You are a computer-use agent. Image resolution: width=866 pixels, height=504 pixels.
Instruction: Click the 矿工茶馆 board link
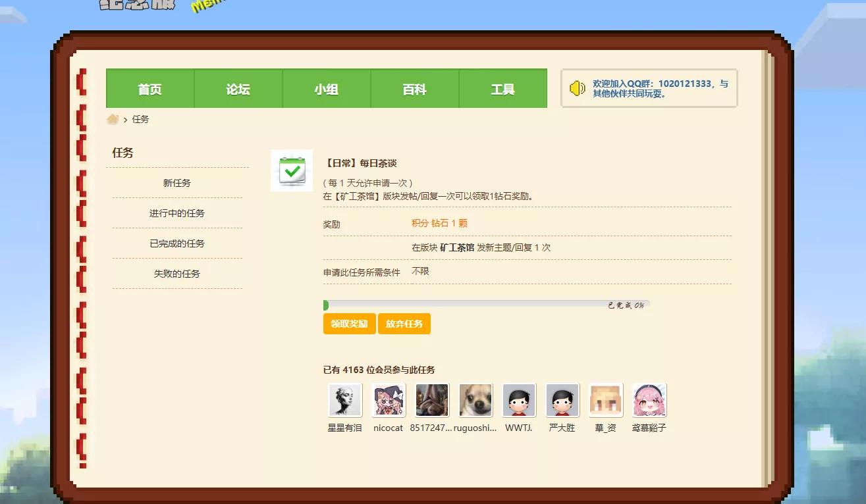point(457,248)
